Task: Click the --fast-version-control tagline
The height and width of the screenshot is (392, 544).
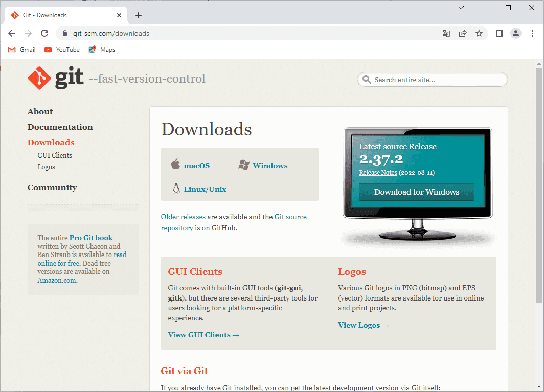Action: (x=147, y=79)
